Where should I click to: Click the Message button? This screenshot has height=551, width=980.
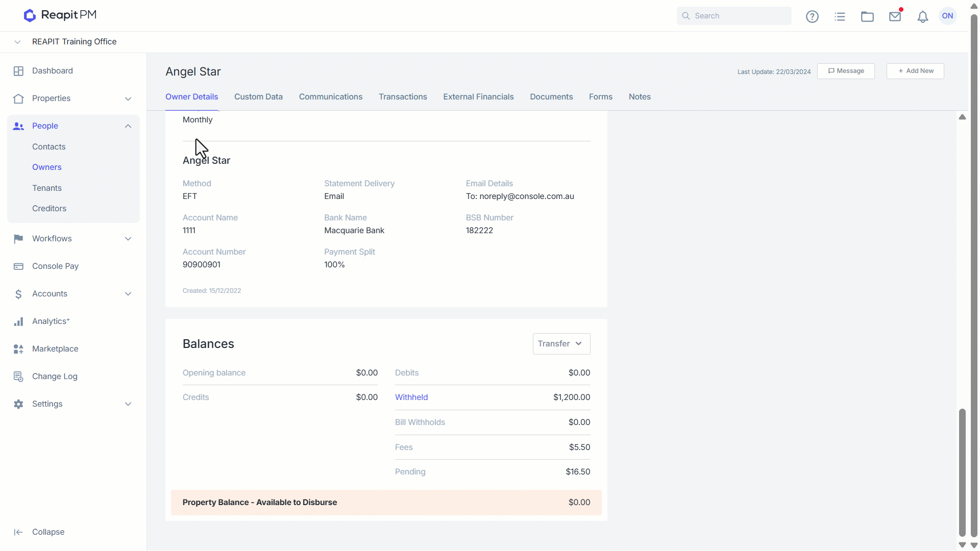coord(846,71)
